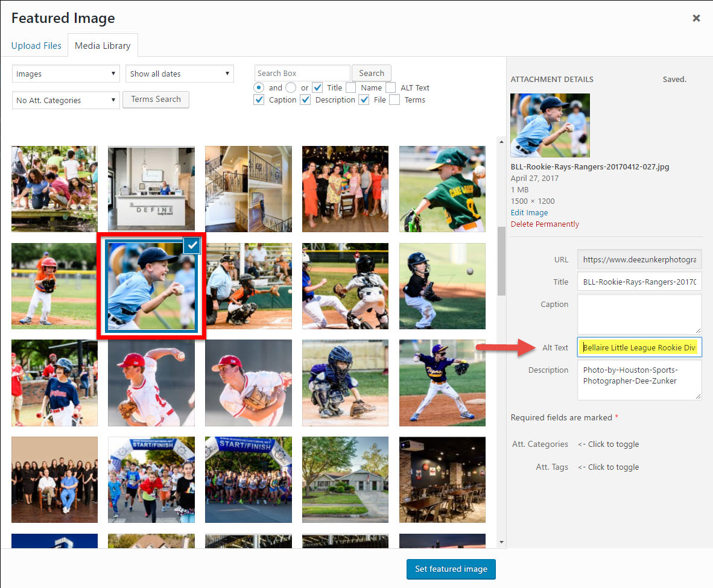Toggle the File search checkbox
Image resolution: width=713 pixels, height=588 pixels.
(x=364, y=100)
